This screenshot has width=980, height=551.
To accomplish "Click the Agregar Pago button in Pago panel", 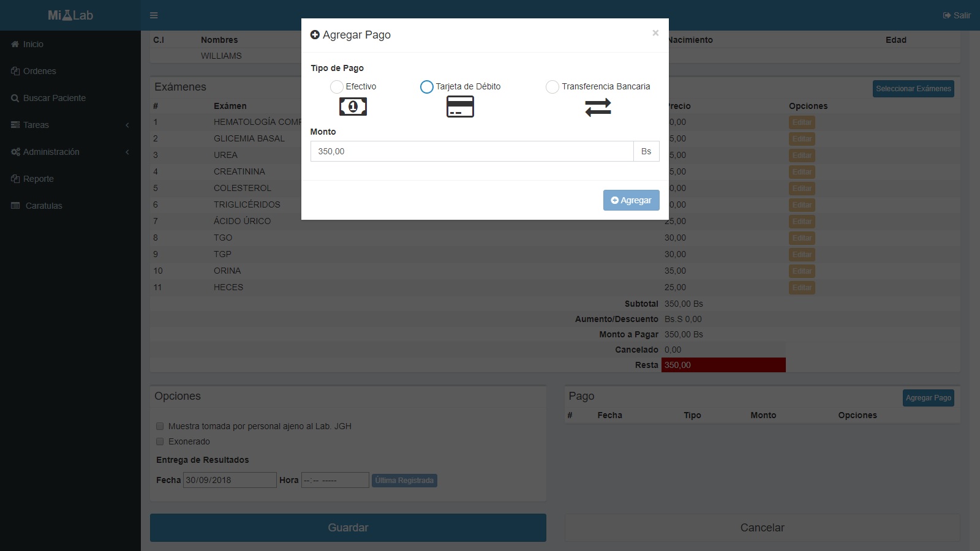I will point(929,398).
